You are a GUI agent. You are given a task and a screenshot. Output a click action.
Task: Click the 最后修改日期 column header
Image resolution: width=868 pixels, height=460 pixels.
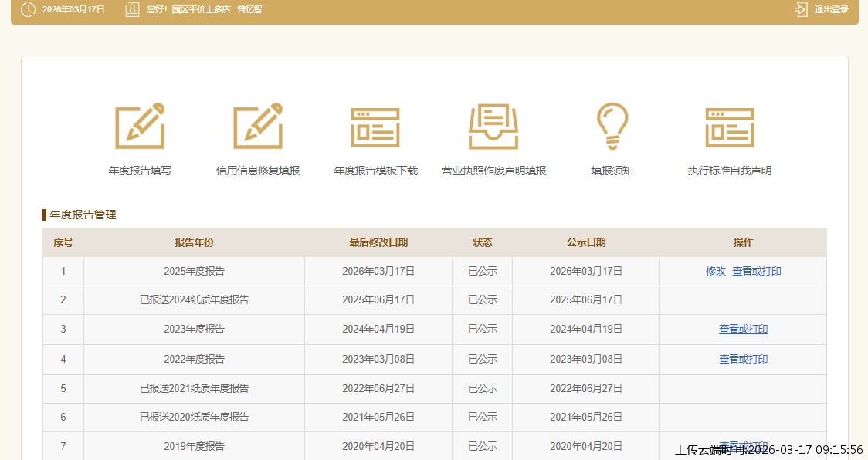[x=378, y=242]
